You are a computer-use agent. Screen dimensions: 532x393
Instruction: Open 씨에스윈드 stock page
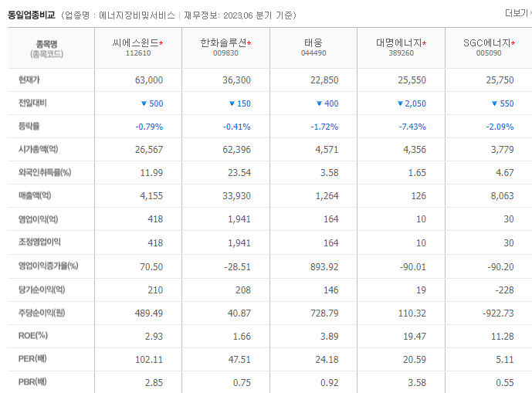[136, 42]
